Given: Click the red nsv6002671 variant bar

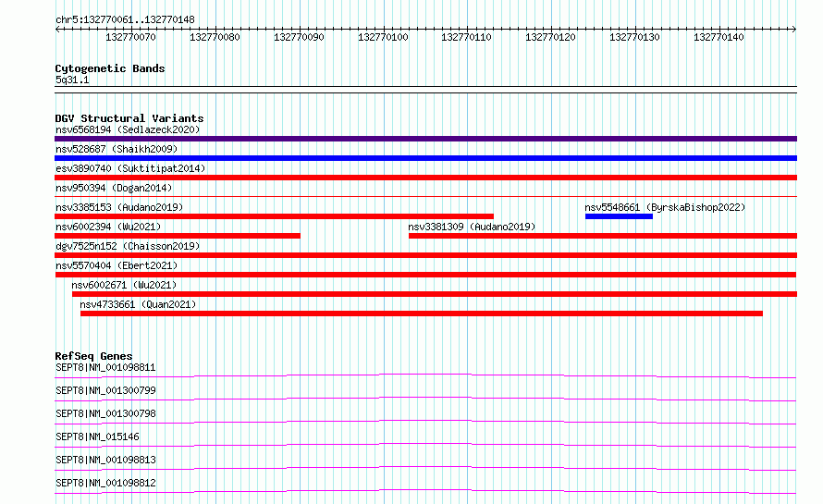Looking at the screenshot, I should click(435, 294).
